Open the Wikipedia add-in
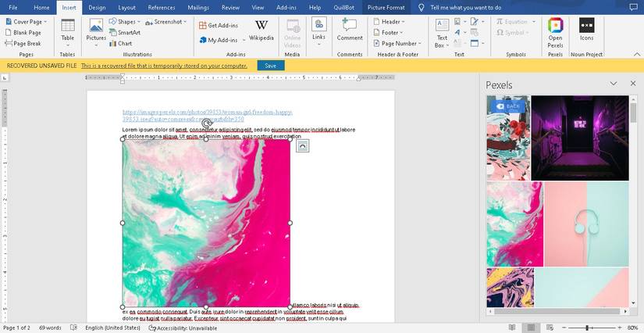Screen dimensions: 644x333 click(262, 30)
